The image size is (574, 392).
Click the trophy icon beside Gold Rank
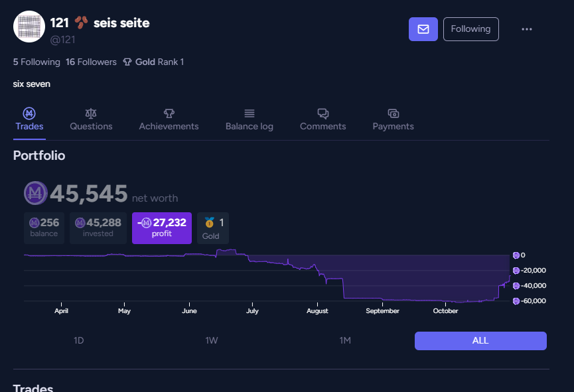pos(127,62)
